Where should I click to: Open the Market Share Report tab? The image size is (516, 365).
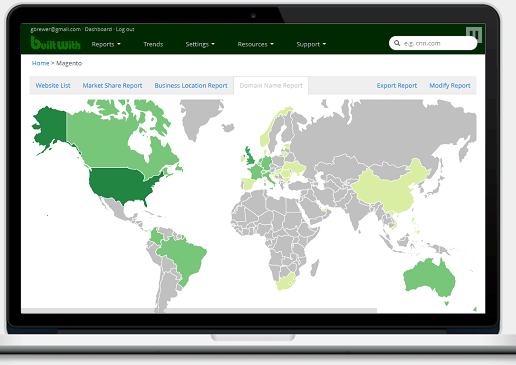pos(112,86)
